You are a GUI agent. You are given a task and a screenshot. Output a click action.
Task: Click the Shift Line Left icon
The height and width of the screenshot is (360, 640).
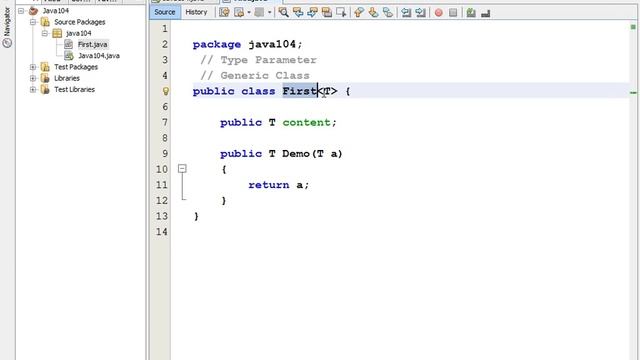(406, 12)
